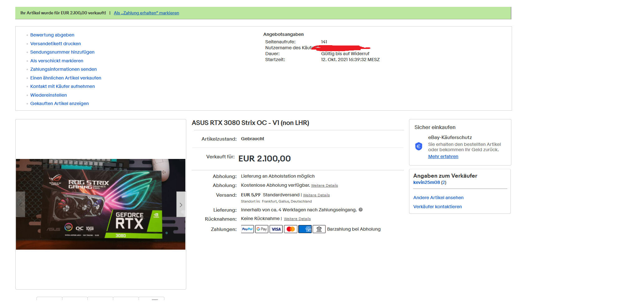
Task: Click the Google Pay payment icon
Action: (x=262, y=229)
